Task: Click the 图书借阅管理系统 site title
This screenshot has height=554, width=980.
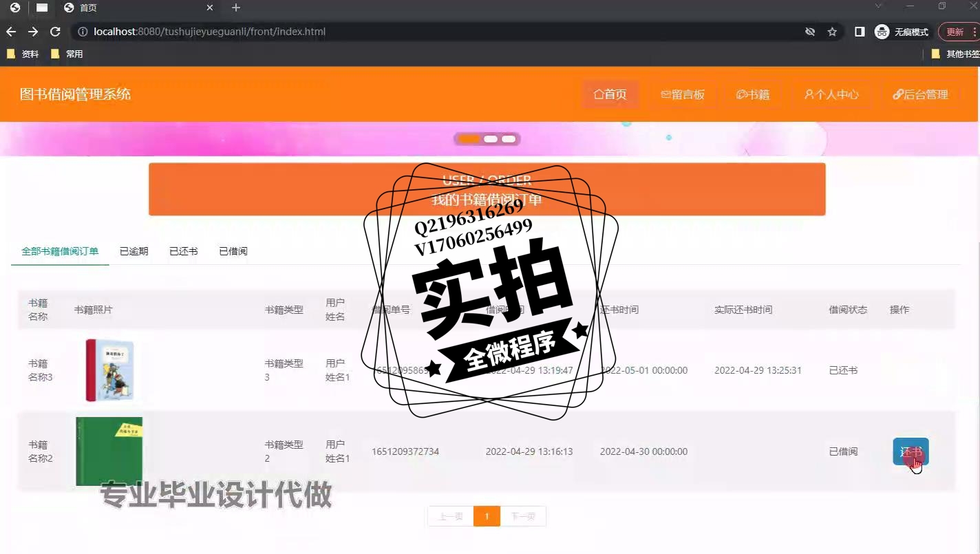Action: [x=75, y=94]
